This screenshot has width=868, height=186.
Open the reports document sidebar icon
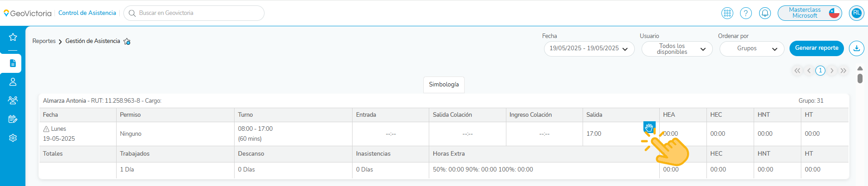click(x=13, y=63)
